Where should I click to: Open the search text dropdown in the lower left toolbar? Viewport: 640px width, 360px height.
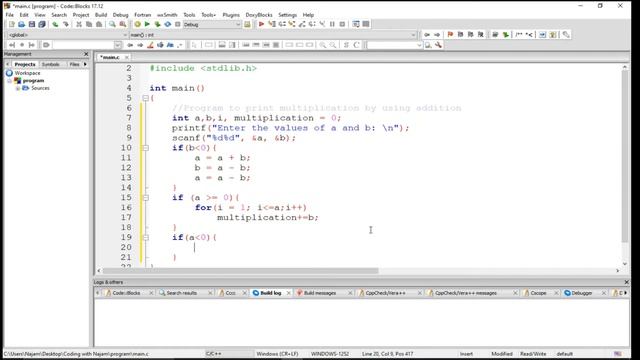[x=118, y=45]
